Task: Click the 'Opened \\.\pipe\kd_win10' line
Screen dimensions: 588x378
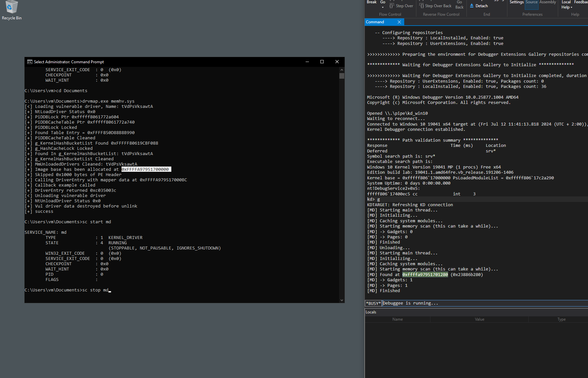Action: coord(397,113)
